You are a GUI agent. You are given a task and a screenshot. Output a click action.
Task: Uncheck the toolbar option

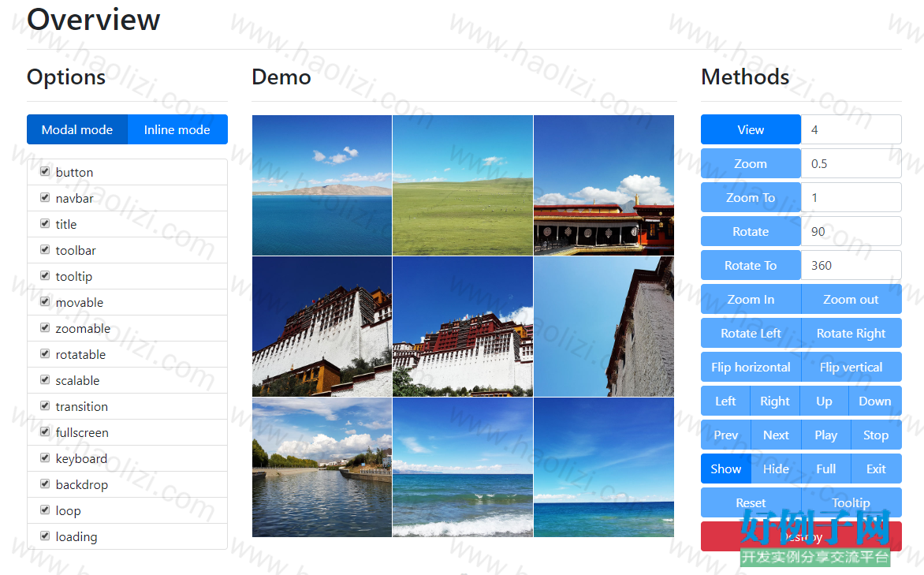click(x=45, y=249)
